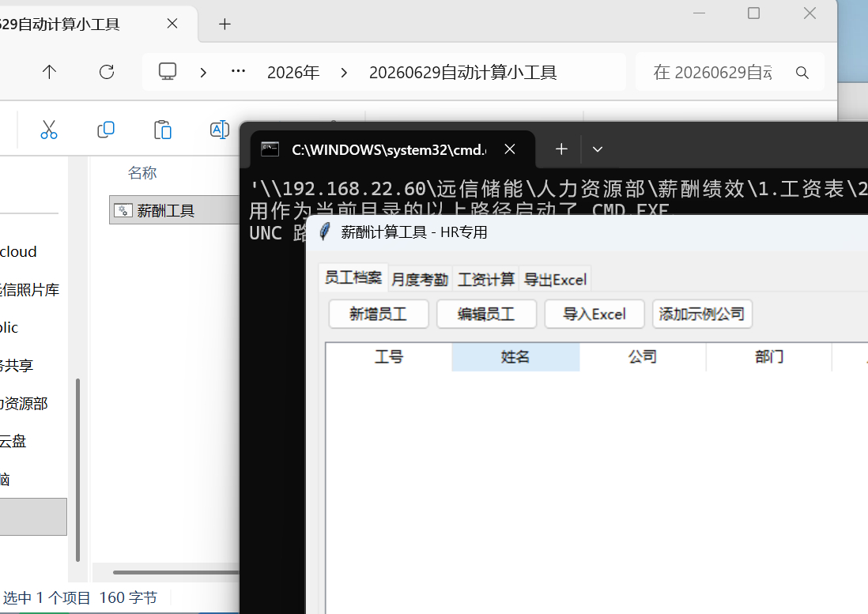
Task: Close the Explorer tab 自动计算小工具
Action: [x=172, y=24]
